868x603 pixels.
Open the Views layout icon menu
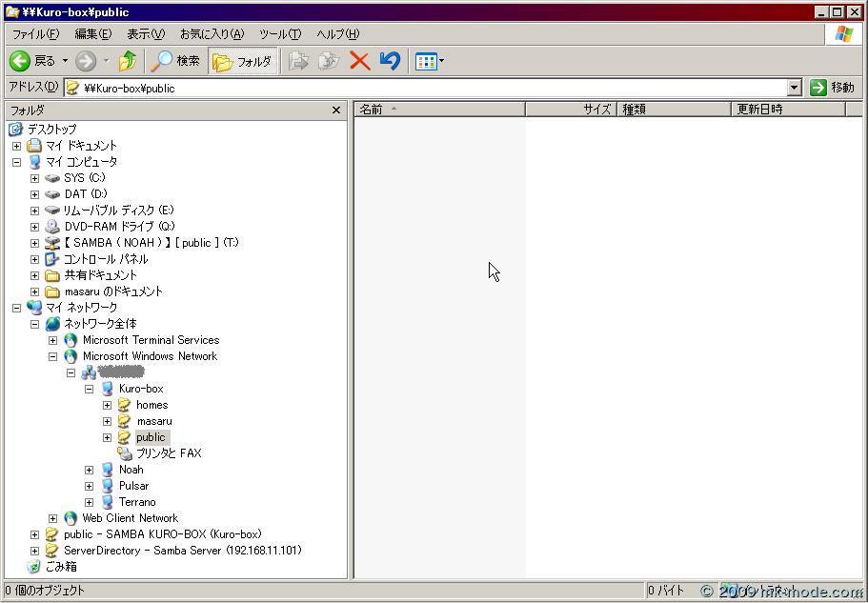pos(429,62)
